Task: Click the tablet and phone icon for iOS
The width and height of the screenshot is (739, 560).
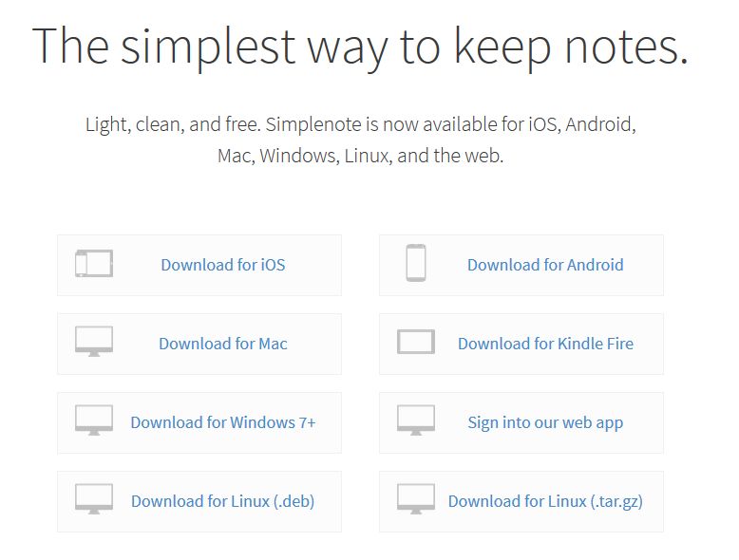Action: (94, 264)
